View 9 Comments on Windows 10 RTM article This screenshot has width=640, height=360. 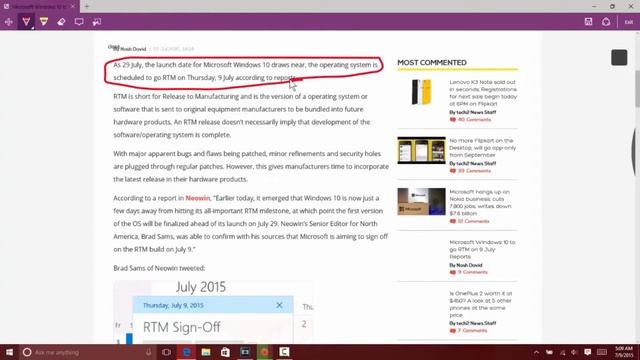tap(469, 272)
